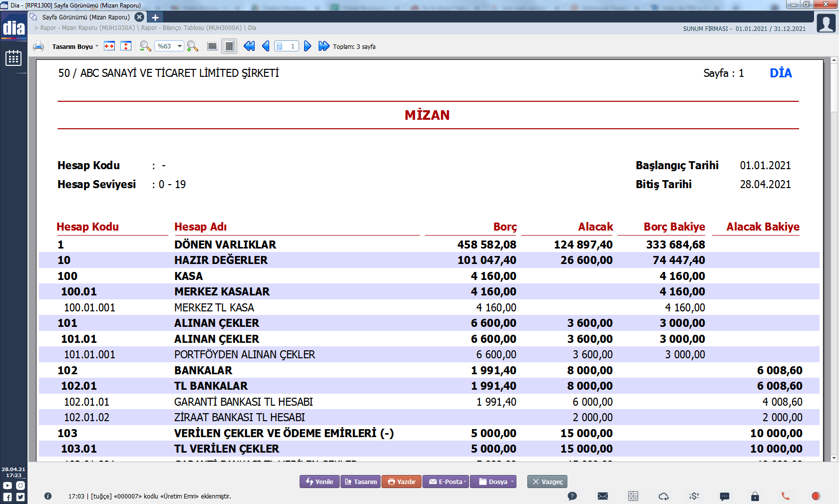Close the Sayfa Görünümü tab
Viewport: 839px width, 504px height.
tap(139, 17)
